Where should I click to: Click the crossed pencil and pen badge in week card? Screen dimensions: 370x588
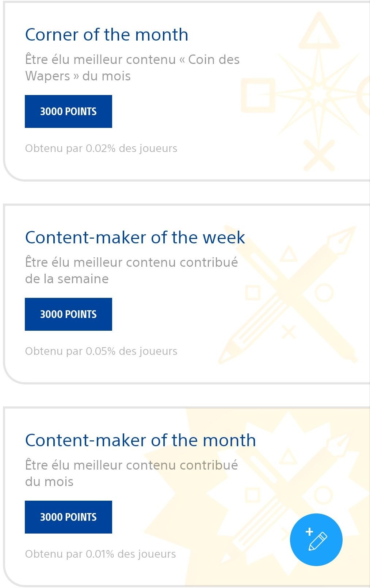287,295
